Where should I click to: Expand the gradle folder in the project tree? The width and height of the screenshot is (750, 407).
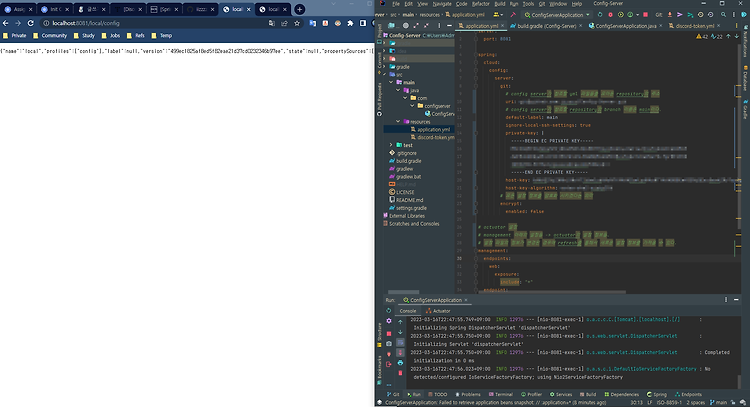(385, 66)
